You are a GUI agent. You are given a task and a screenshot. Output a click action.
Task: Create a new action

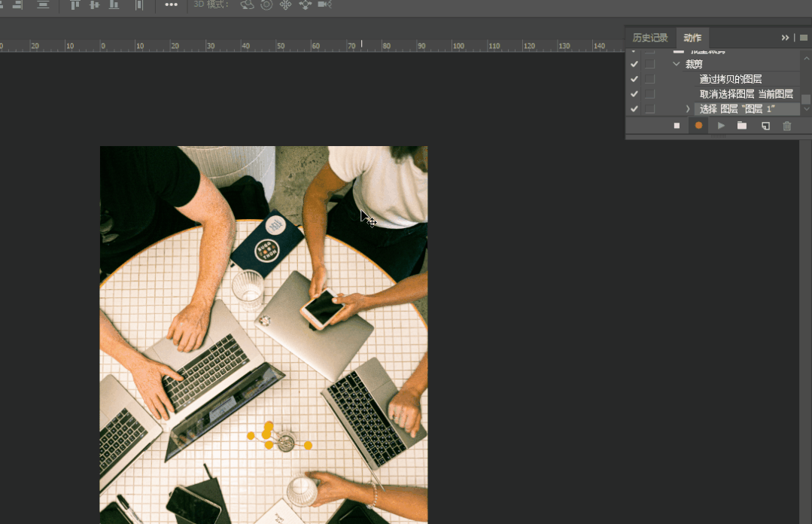pyautogui.click(x=765, y=126)
